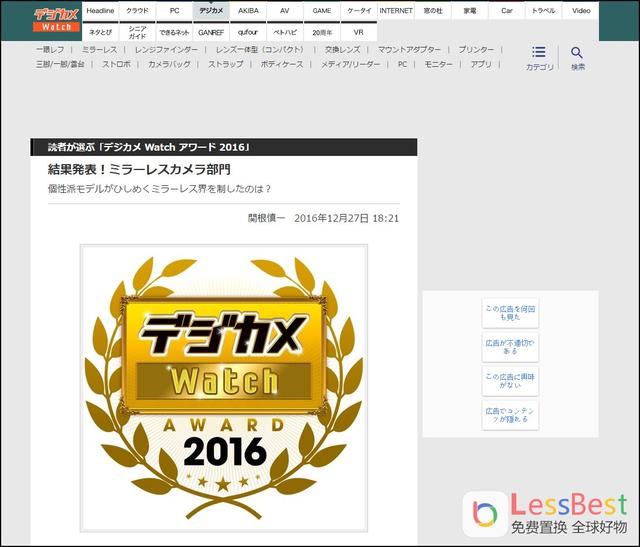Open the Headline tab
Viewport: 640px width, 547px height.
pyautogui.click(x=100, y=11)
